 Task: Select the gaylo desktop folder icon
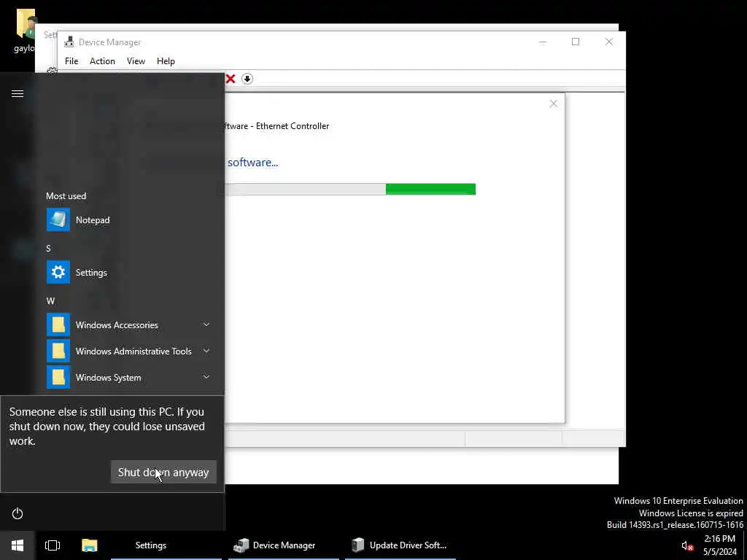24,29
